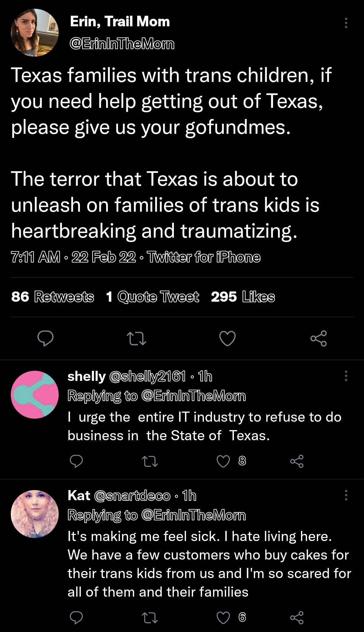The width and height of the screenshot is (364, 632).
Task: Share Erin's main tweet
Action: [318, 338]
